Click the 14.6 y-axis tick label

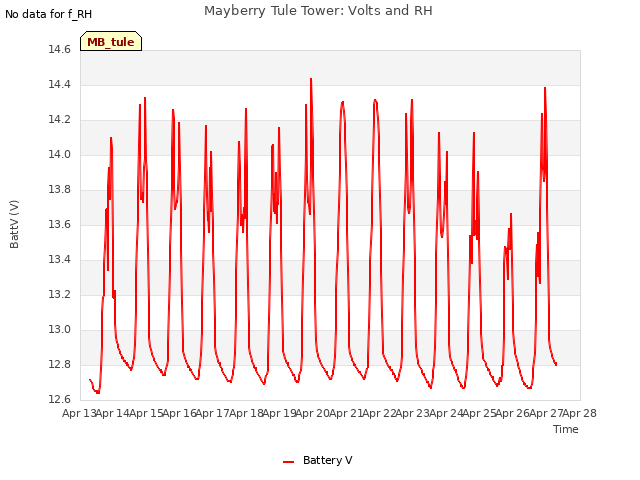coord(59,49)
